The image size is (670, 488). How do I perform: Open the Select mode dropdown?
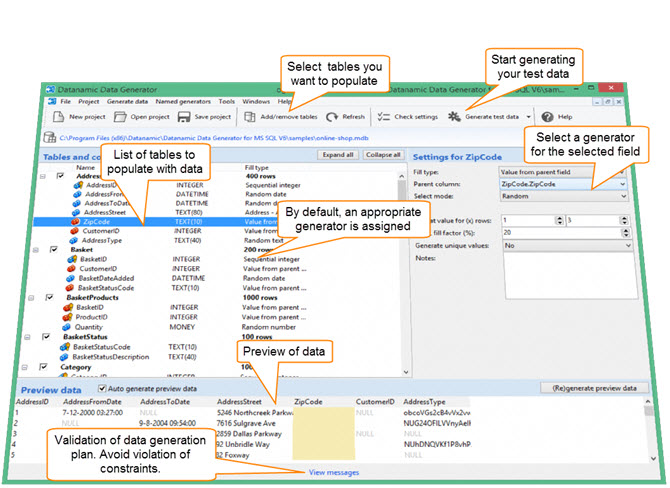point(624,196)
